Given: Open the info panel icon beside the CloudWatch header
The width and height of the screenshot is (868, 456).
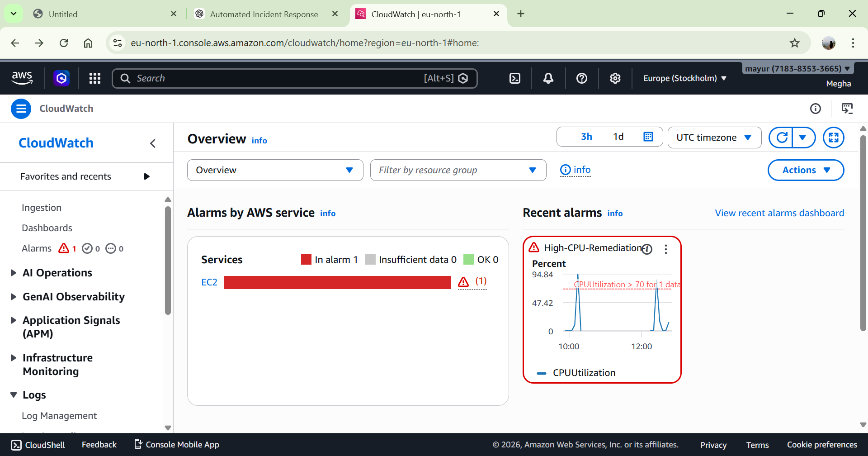Looking at the screenshot, I should pos(816,109).
